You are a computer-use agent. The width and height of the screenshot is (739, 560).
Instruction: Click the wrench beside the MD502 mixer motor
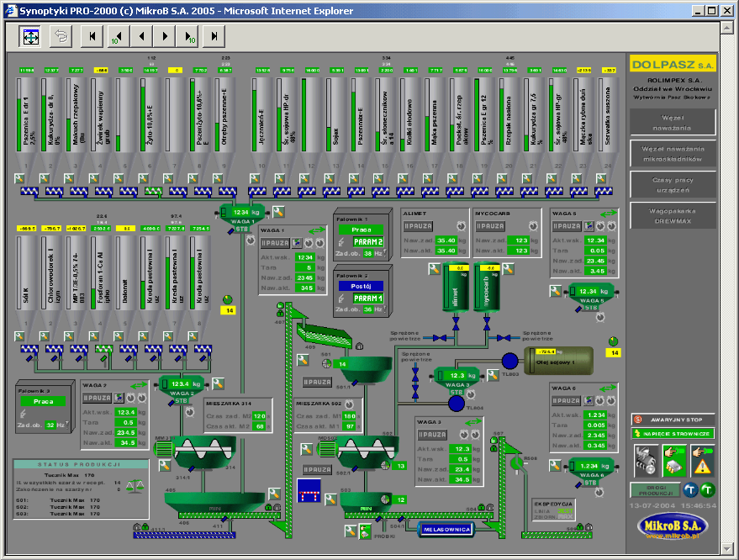tap(306, 449)
